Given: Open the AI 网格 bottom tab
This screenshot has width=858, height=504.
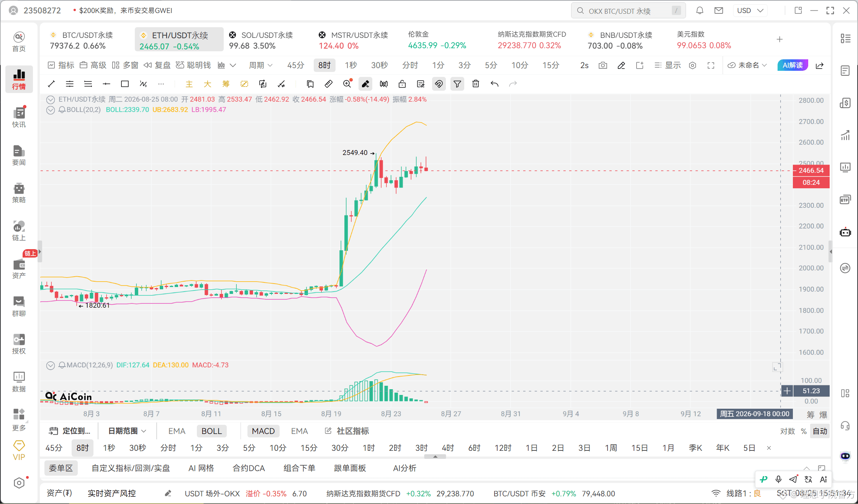Looking at the screenshot, I should 201,468.
